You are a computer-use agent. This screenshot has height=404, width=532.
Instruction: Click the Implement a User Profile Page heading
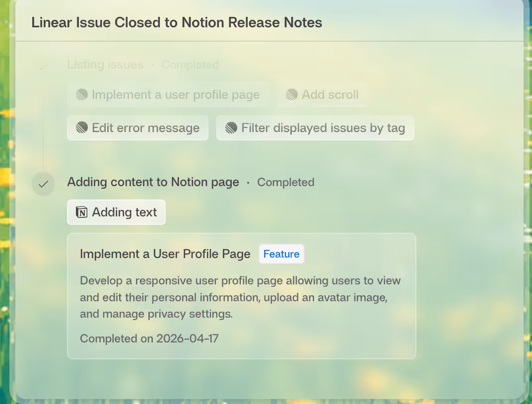click(165, 254)
